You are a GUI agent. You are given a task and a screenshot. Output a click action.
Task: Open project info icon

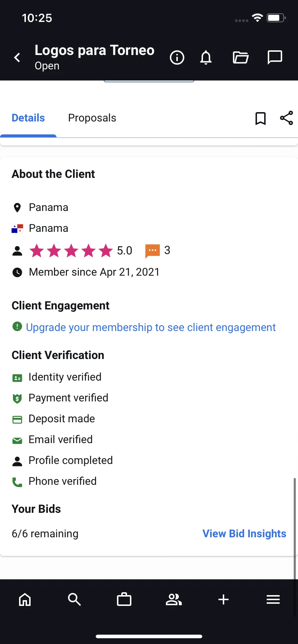[177, 57]
